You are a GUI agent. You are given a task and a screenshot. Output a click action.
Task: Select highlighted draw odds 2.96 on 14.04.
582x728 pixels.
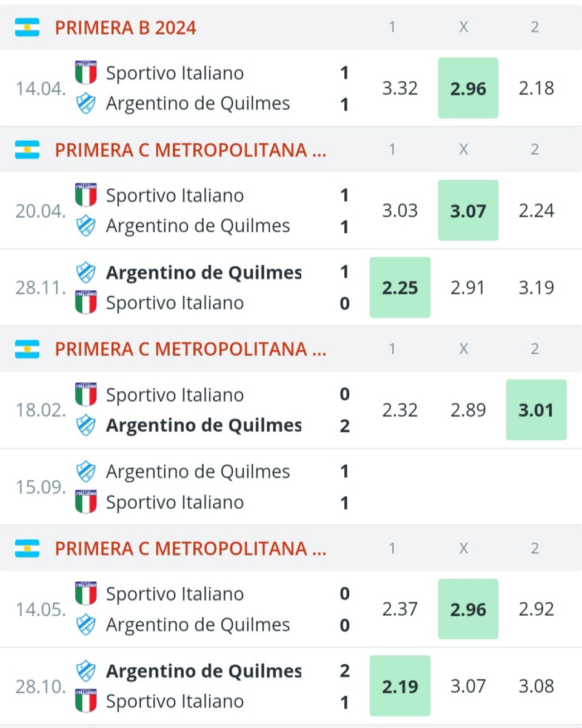tap(468, 88)
